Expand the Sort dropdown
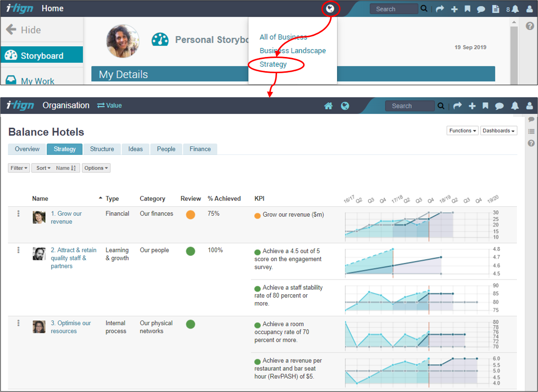Viewport: 538px width, 392px height. tap(43, 168)
